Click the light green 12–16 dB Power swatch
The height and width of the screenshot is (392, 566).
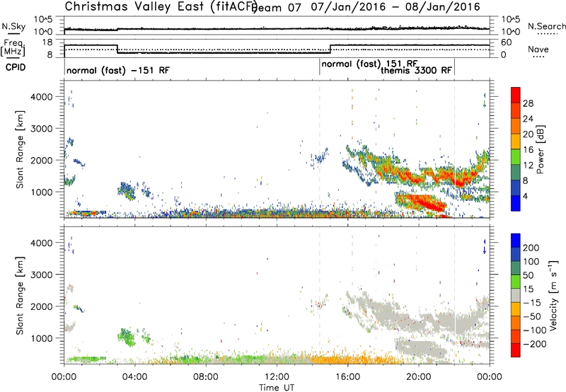click(x=516, y=157)
